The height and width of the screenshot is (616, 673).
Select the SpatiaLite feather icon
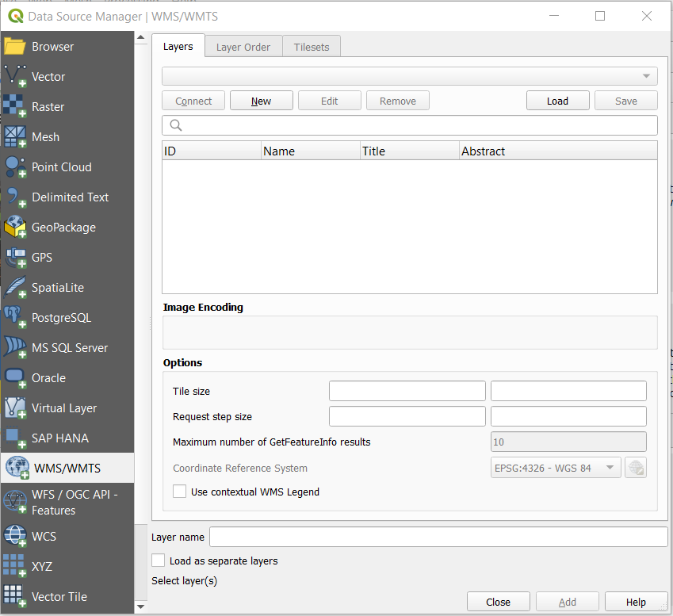point(15,288)
